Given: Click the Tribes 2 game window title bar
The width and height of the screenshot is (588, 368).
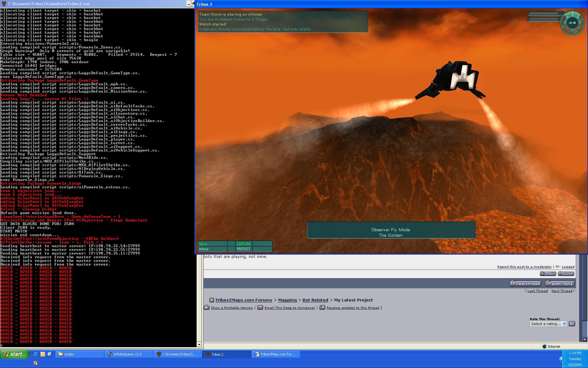Looking at the screenshot, I should pos(391,4).
